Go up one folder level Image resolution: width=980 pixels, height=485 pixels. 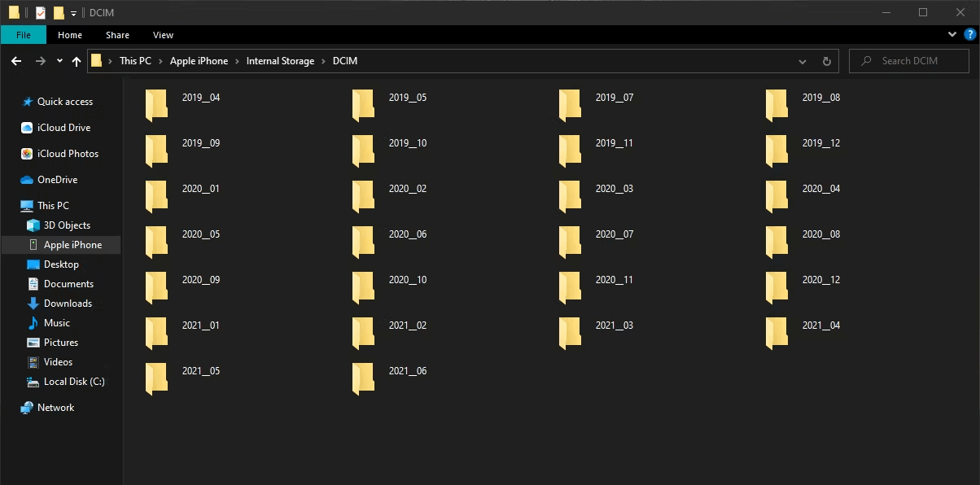click(x=77, y=61)
